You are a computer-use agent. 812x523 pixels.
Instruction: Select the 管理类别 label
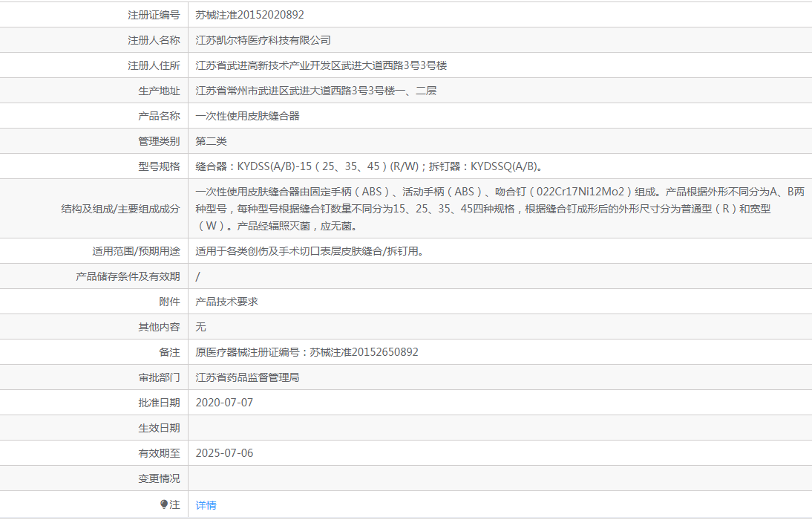(159, 141)
